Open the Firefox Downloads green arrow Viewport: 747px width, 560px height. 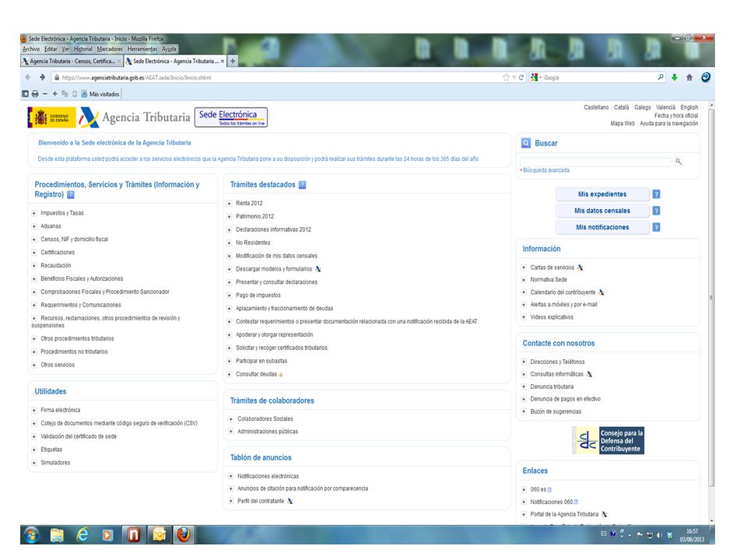click(x=674, y=77)
